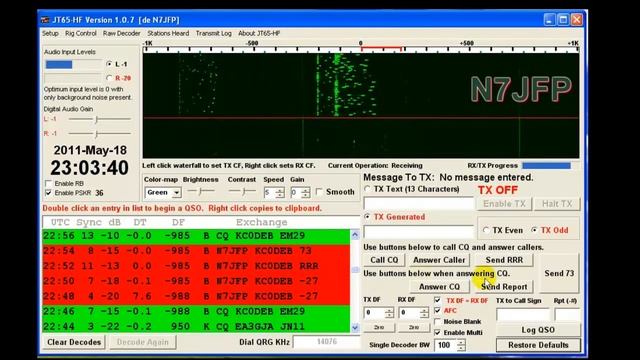Screen dimensions: 640x360
Task: Select the TX Generated radio button
Action: 367,217
